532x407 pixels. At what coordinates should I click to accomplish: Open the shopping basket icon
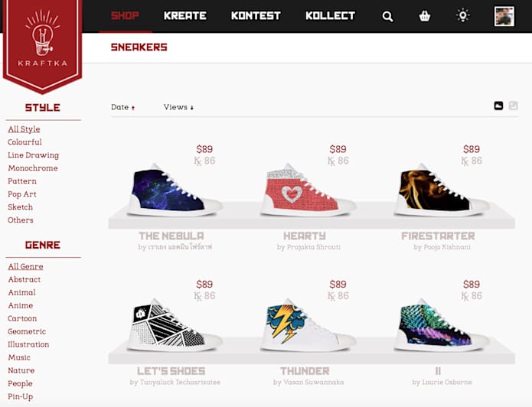[424, 16]
